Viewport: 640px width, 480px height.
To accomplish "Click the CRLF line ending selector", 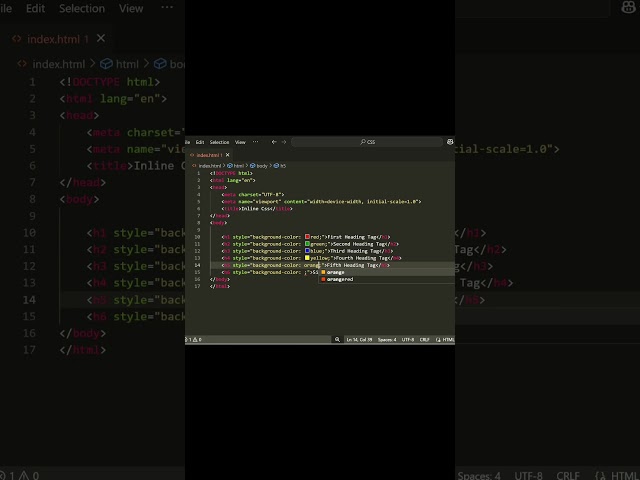I will click(x=424, y=340).
